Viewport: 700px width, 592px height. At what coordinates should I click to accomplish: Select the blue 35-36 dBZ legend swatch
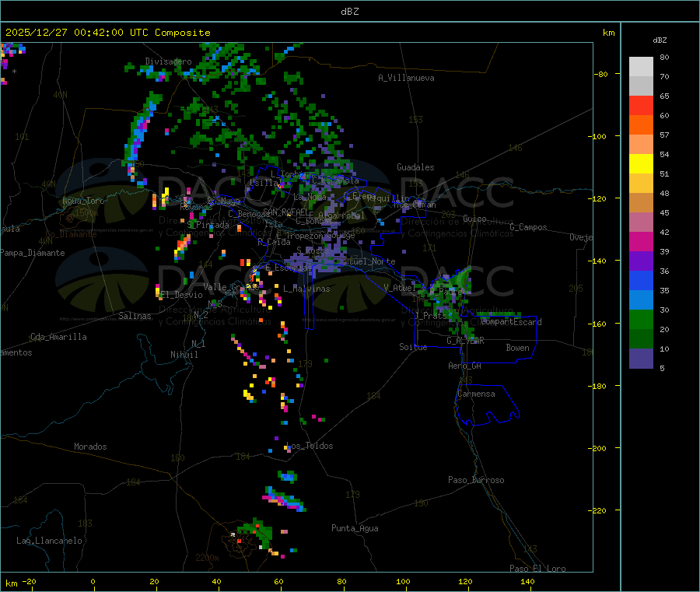[x=641, y=280]
